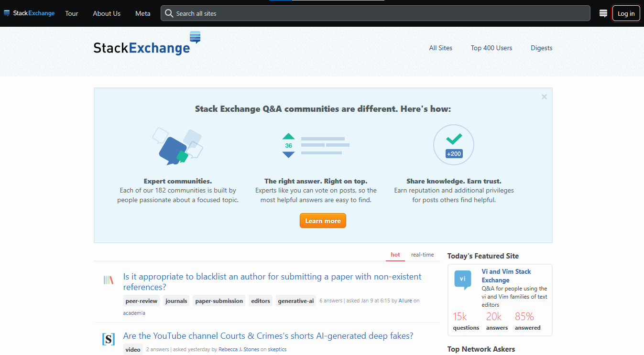The image size is (644, 355).
Task: Click the Stack Exchange logo in the top navbar
Action: 29,13
